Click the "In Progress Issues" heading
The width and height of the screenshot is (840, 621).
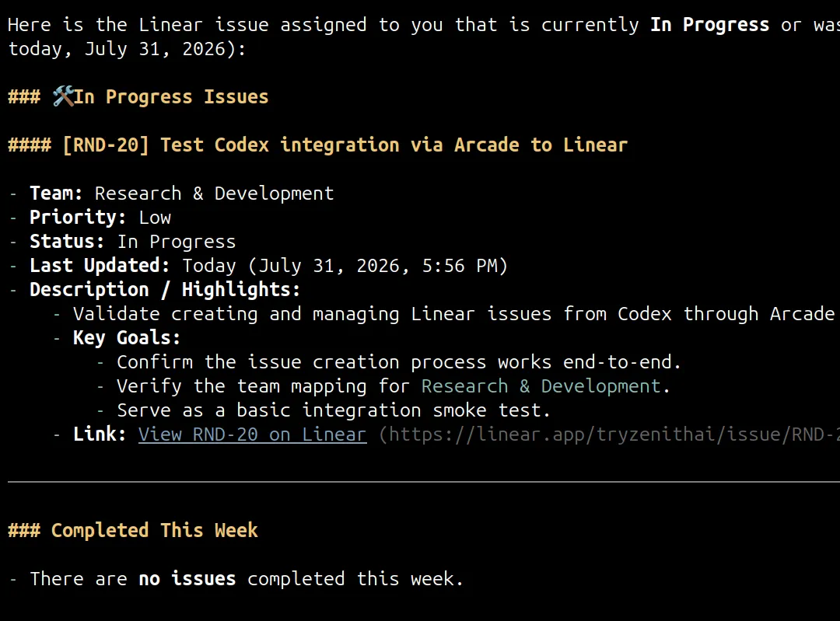pyautogui.click(x=171, y=97)
